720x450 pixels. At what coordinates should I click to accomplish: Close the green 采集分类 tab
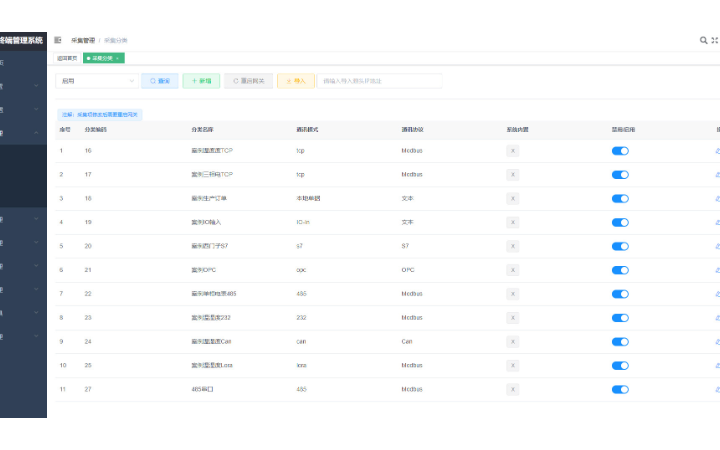118,58
